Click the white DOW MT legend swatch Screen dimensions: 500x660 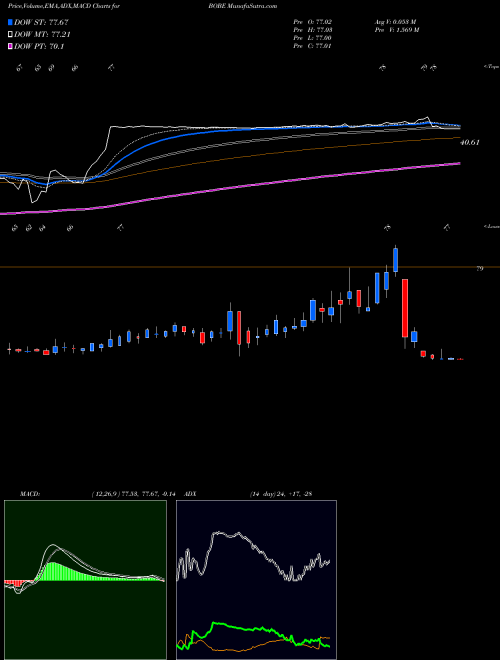pyautogui.click(x=10, y=35)
